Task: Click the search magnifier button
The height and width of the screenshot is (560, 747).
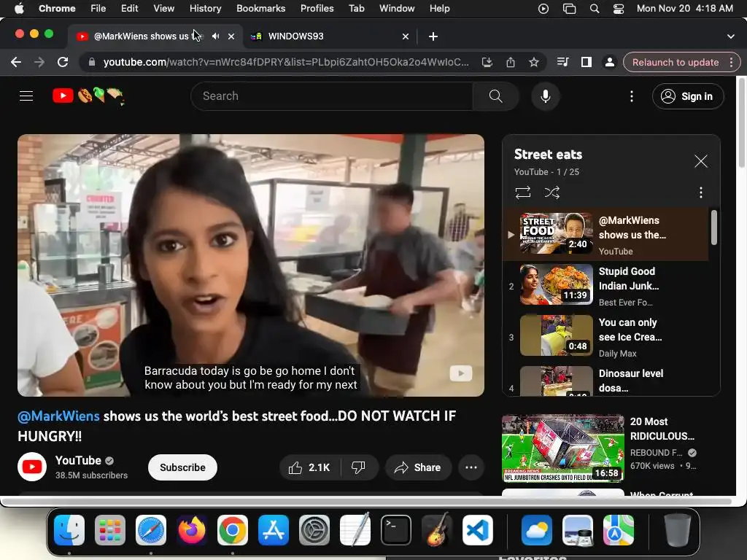Action: coord(495,96)
